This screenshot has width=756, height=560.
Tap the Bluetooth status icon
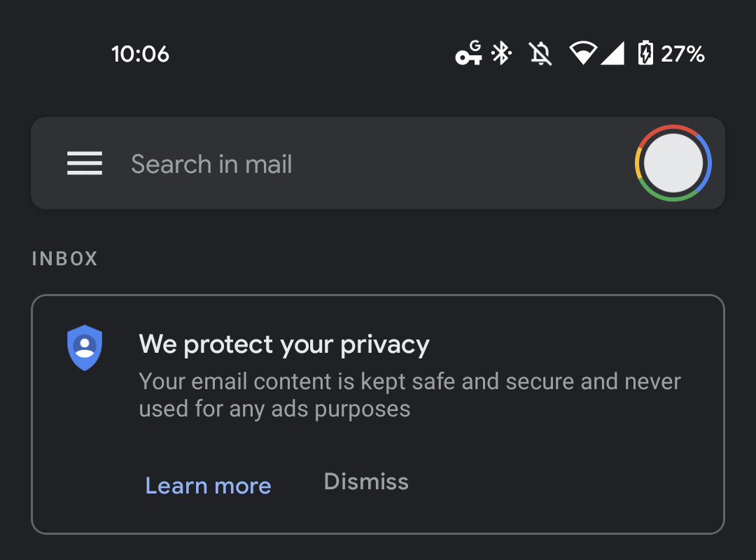[501, 54]
